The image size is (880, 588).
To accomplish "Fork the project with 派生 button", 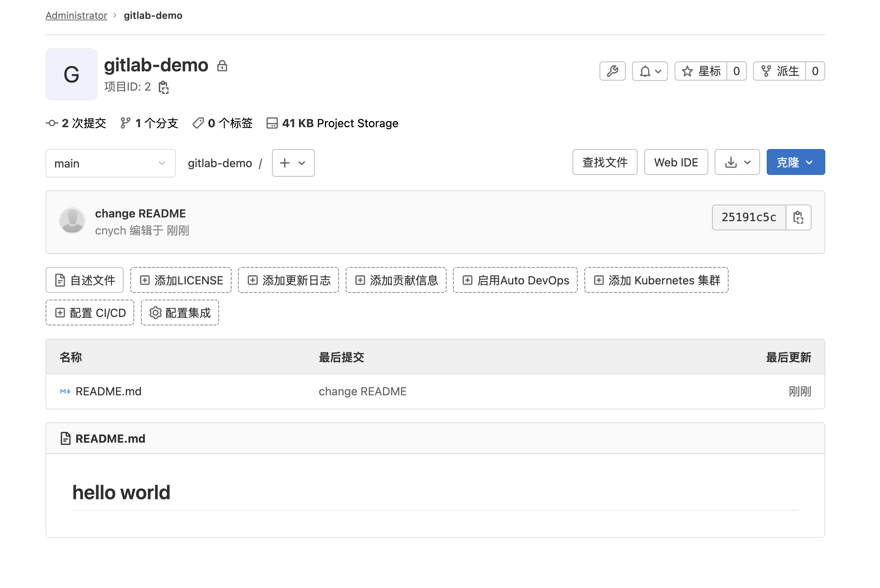I will click(779, 71).
